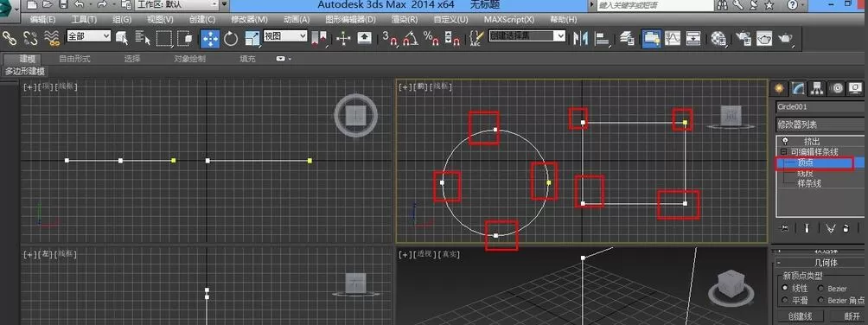The image size is (868, 325).
Task: Select the 平滑 vertex type radio
Action: [785, 301]
